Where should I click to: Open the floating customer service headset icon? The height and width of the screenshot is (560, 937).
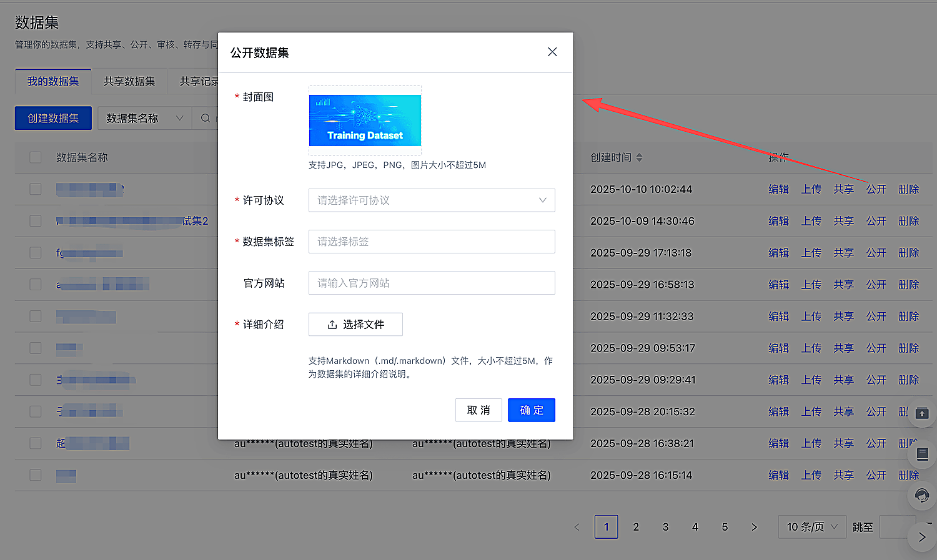(922, 496)
